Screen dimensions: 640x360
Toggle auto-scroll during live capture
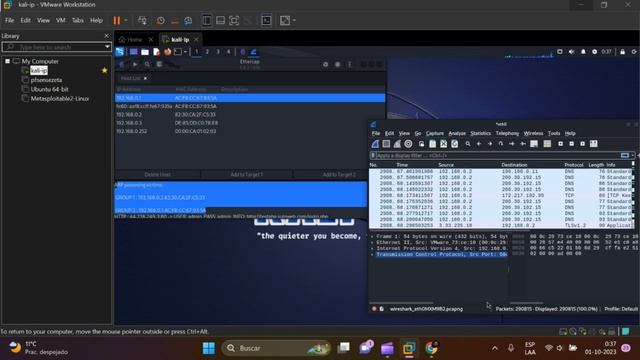click(534, 144)
